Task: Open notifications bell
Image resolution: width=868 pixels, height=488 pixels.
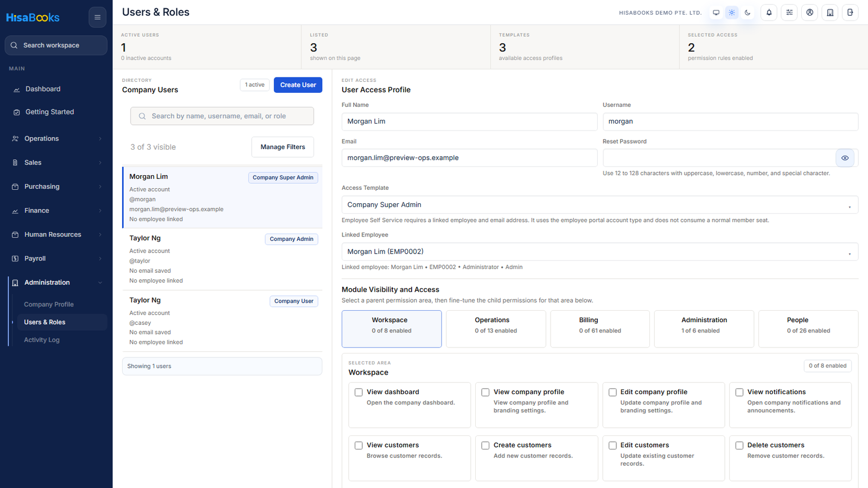Action: coord(769,12)
